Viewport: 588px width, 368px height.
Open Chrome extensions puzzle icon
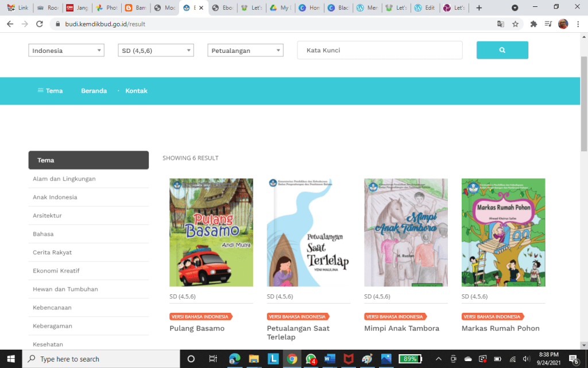click(533, 24)
